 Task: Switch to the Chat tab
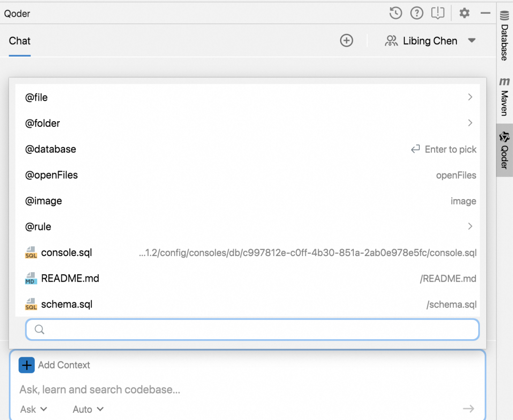coord(19,41)
